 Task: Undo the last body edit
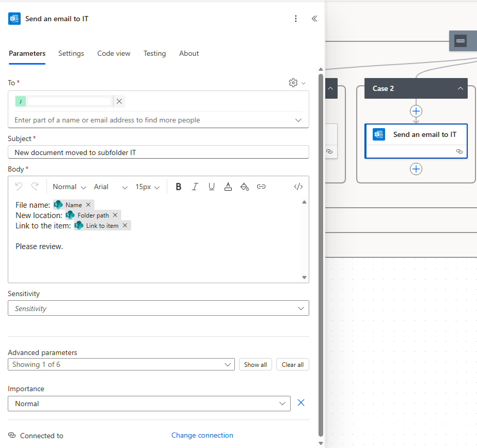coord(19,187)
